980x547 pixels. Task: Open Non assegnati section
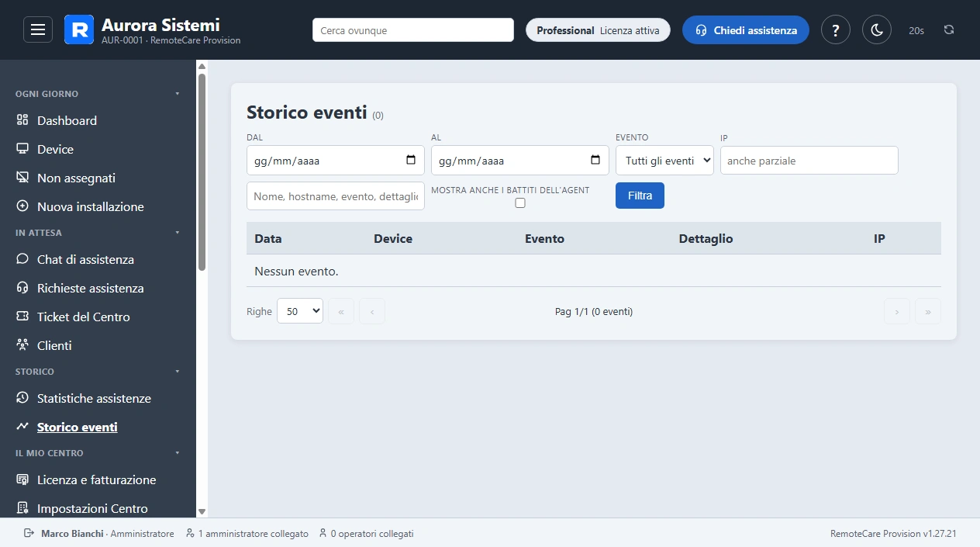point(76,178)
